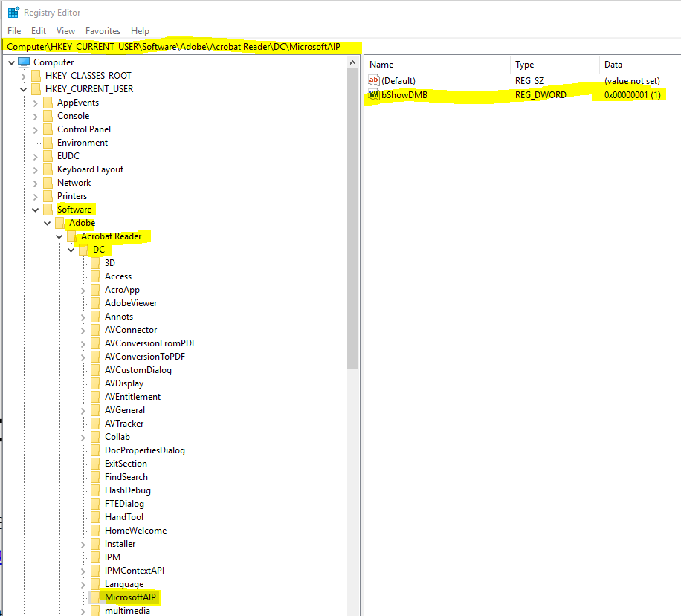Screen dimensions: 681x616
Task: Expand the Installer key
Action: pyautogui.click(x=83, y=545)
